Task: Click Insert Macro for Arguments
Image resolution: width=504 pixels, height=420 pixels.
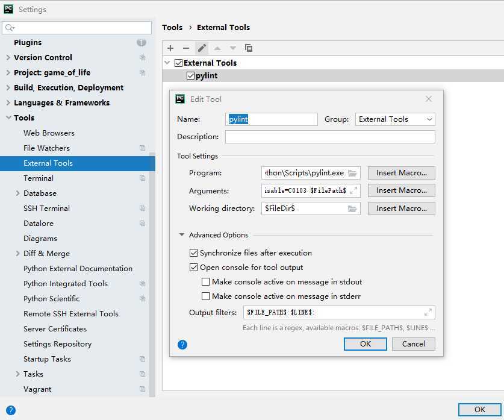Action: [x=402, y=190]
